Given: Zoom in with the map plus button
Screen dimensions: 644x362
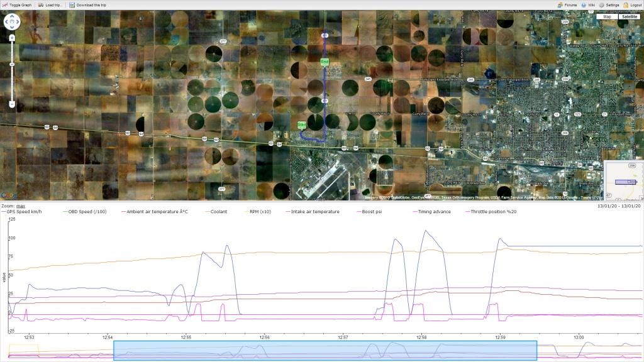Looking at the screenshot, I should 12,38.
